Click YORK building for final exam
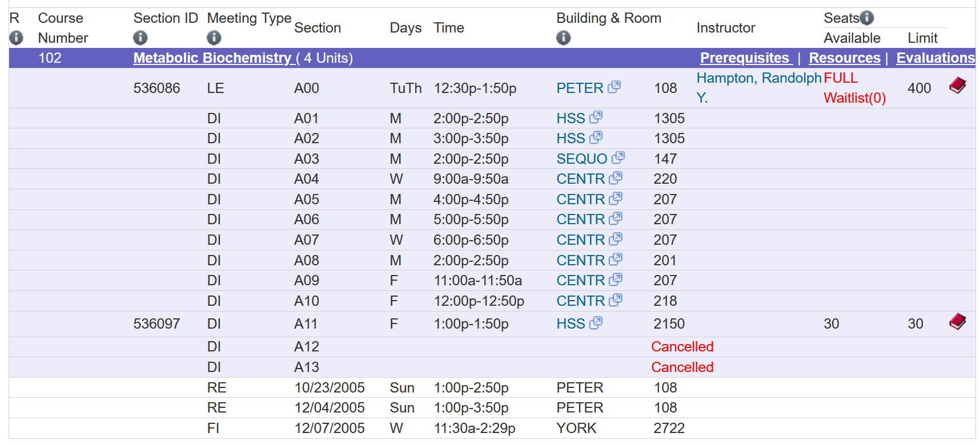Viewport: 980px width, 445px height. (x=576, y=428)
